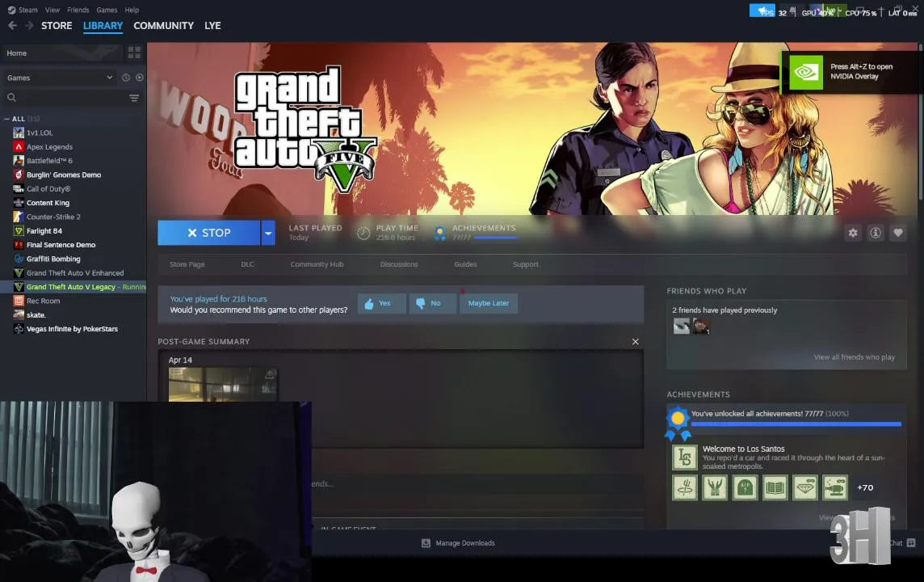This screenshot has height=582, width=924.
Task: Click the forward navigation arrow
Action: pos(29,25)
